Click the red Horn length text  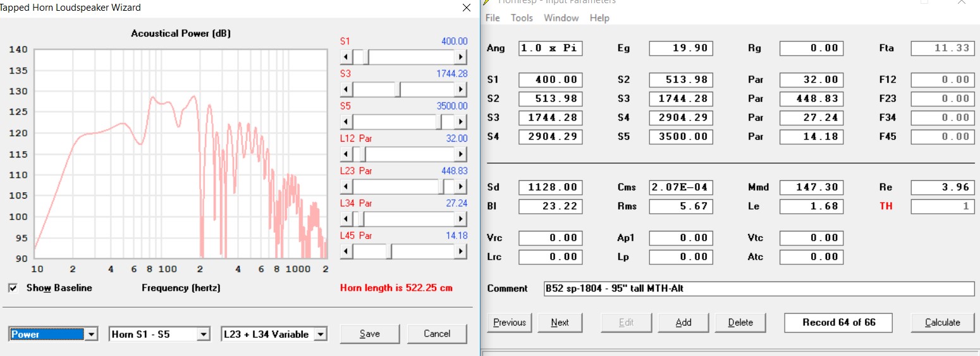coord(396,288)
